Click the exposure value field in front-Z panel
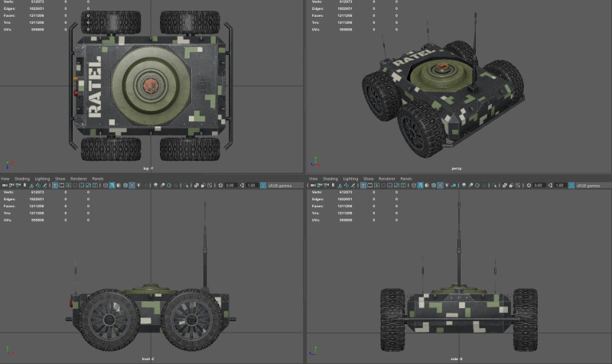Viewport: 612px width, 364px height. click(229, 185)
